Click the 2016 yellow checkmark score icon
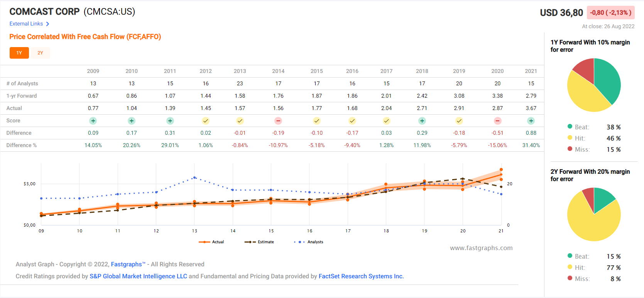This screenshot has height=298, width=644. point(352,121)
